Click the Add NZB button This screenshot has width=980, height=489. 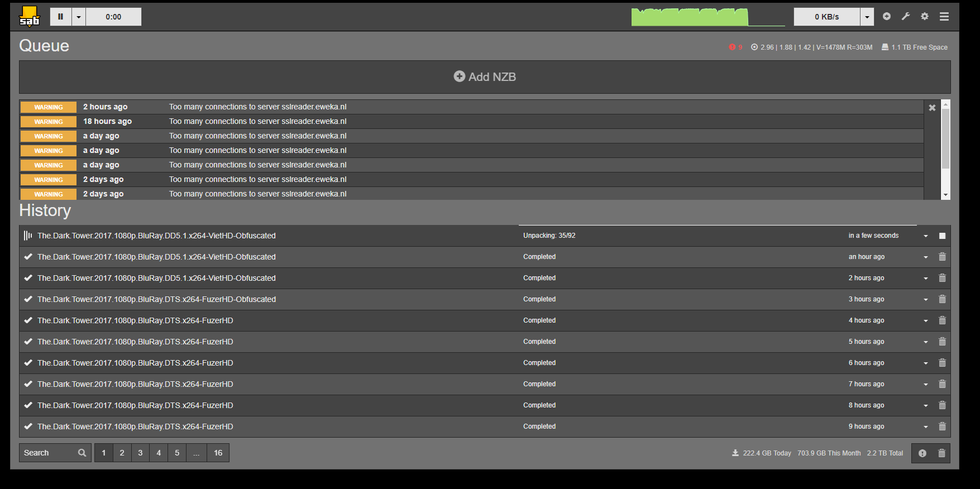coord(485,77)
